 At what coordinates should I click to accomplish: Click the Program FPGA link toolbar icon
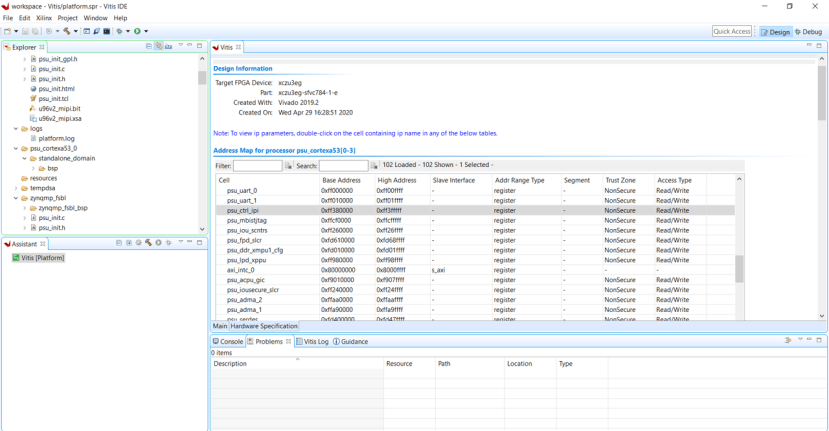[x=97, y=31]
